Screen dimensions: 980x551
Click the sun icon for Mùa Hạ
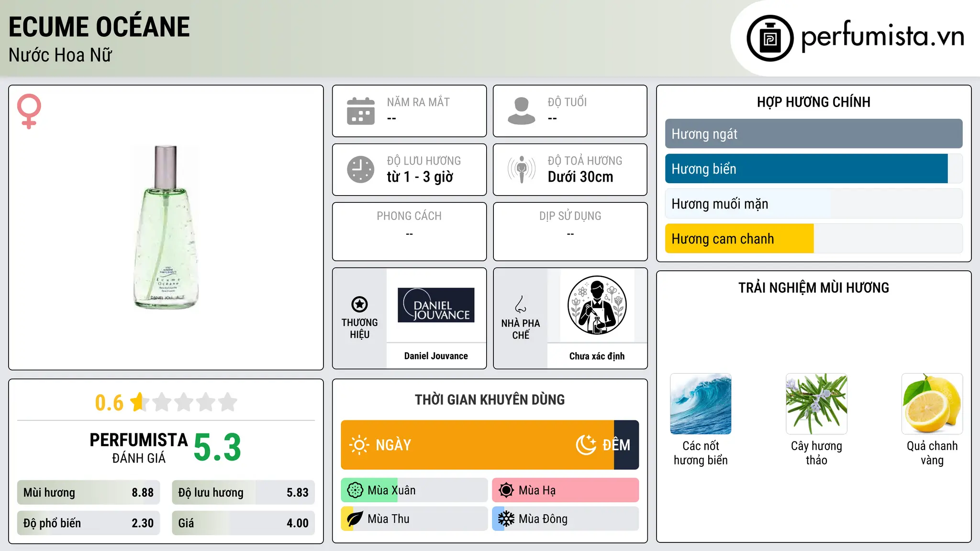coord(506,490)
